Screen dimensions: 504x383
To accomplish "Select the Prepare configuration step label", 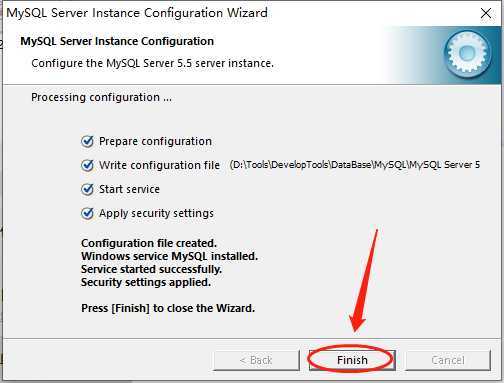I will coord(155,141).
